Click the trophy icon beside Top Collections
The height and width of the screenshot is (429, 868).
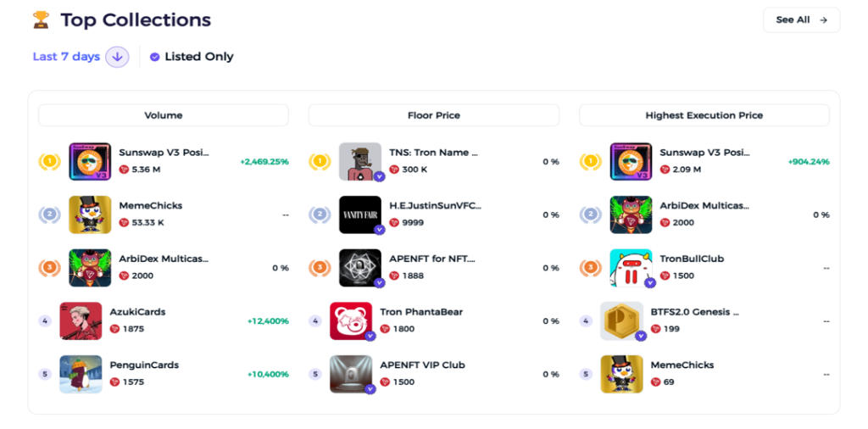(x=41, y=20)
